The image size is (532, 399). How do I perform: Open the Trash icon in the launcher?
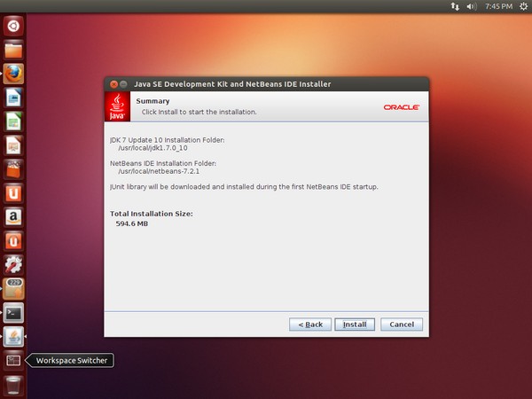(13, 386)
